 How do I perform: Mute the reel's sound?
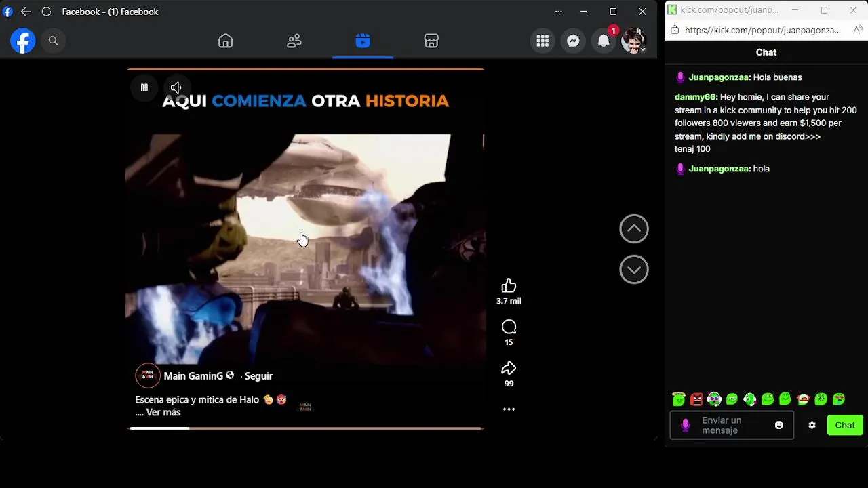[176, 87]
